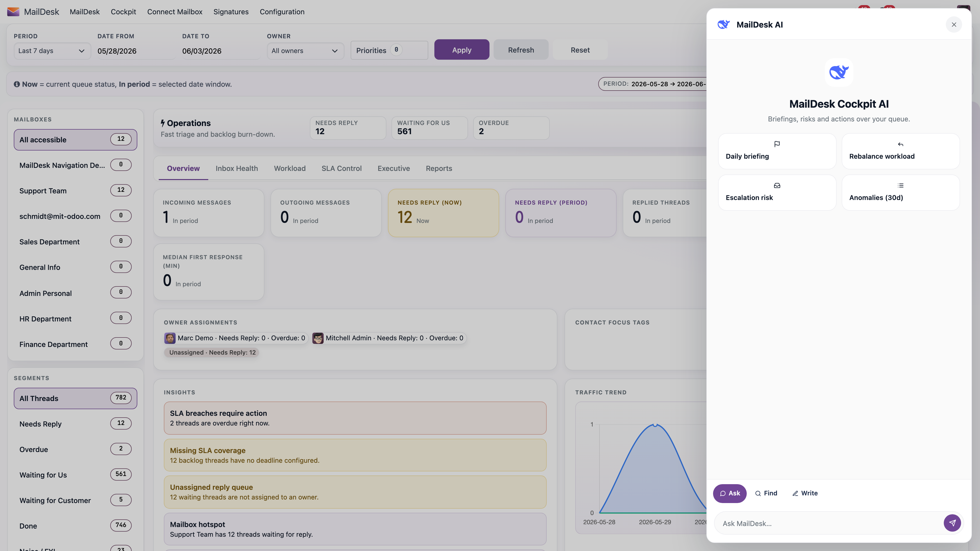Open the Owner 'All owners' dropdown

(x=305, y=51)
